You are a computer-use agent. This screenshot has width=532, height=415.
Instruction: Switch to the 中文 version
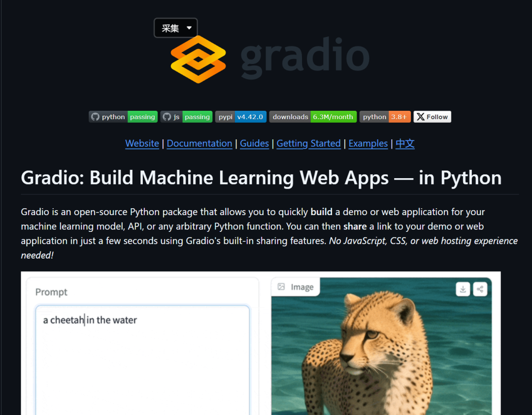click(x=404, y=143)
